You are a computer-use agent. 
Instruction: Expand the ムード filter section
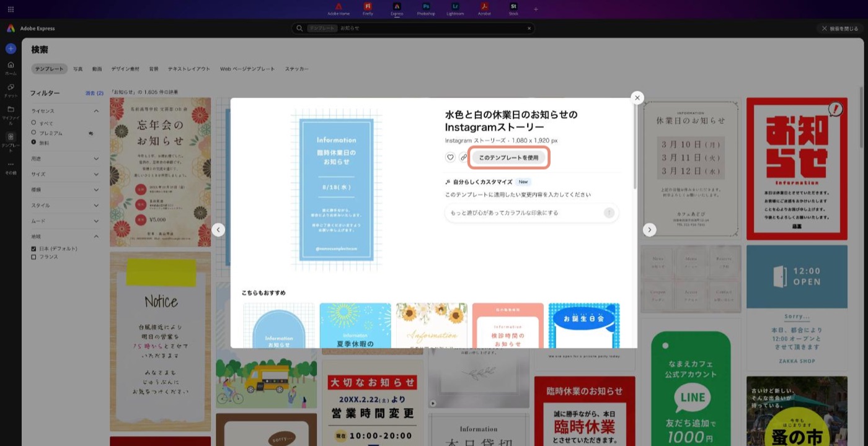coord(96,221)
